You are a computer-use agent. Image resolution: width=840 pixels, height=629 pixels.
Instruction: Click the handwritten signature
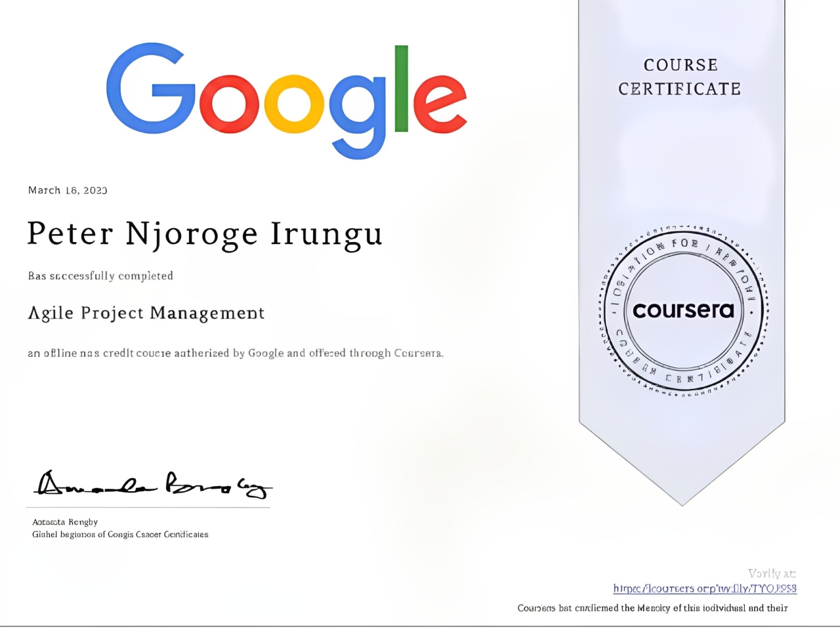tap(151, 484)
